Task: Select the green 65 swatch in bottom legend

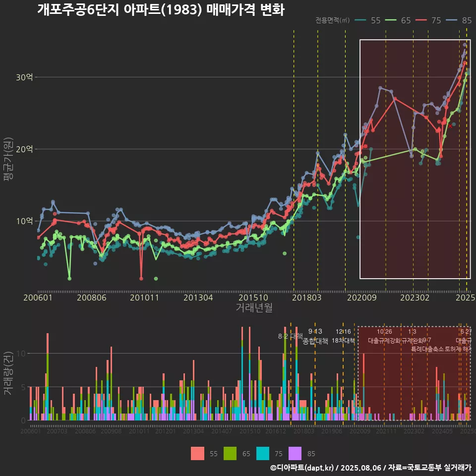Action: pos(230,454)
